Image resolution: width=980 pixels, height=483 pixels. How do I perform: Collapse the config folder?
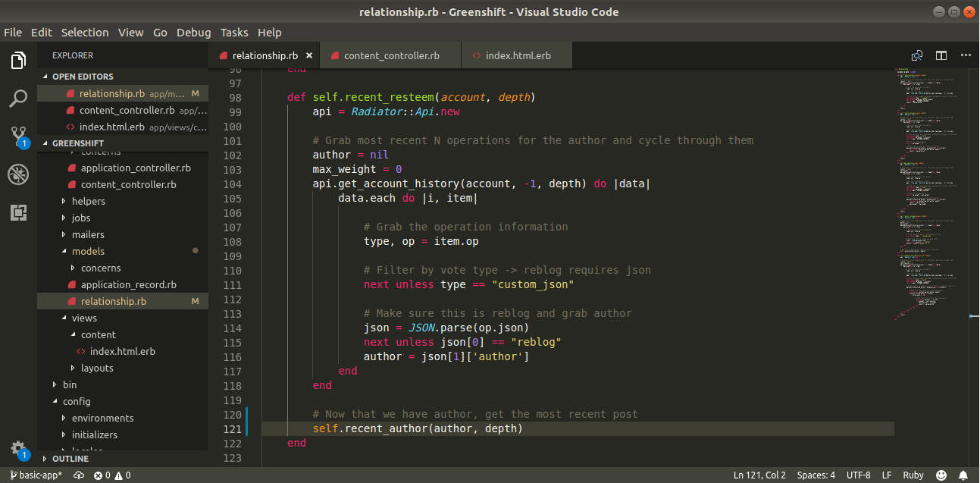pyautogui.click(x=123, y=401)
